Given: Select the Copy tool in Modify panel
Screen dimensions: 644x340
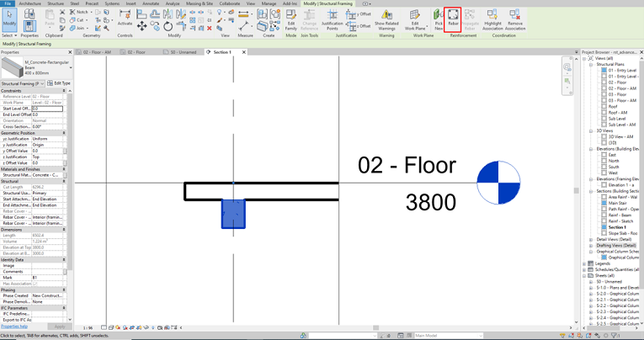Looking at the screenshot, I should pyautogui.click(x=155, y=26).
